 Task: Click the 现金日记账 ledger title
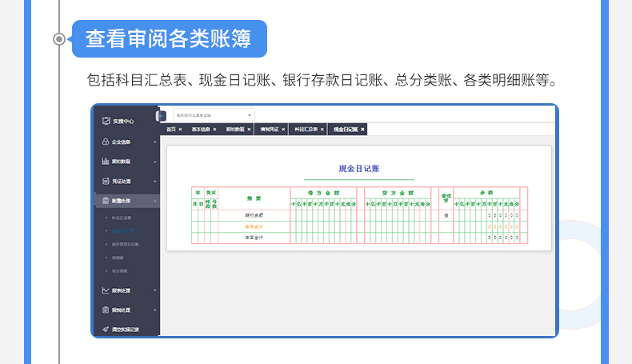[x=358, y=169]
